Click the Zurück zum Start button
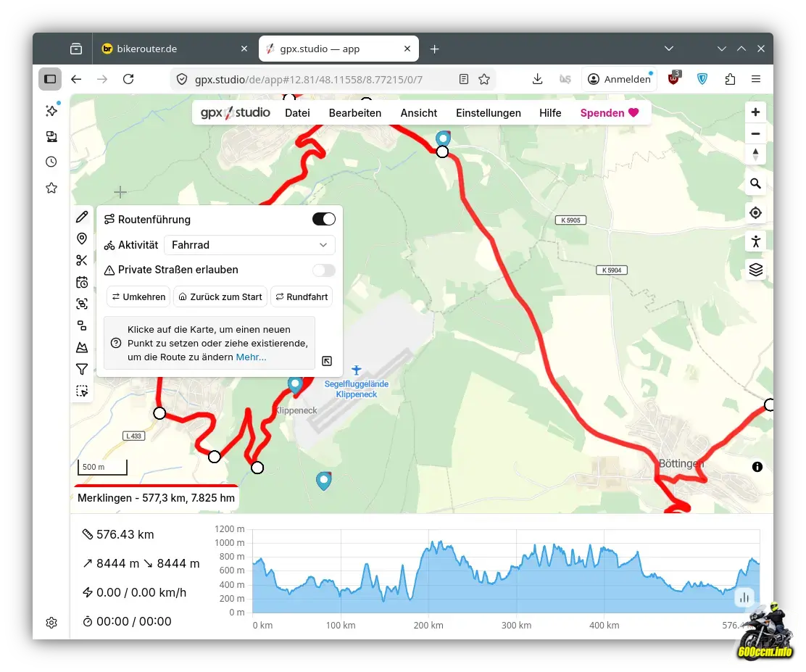806x672 pixels. point(220,296)
